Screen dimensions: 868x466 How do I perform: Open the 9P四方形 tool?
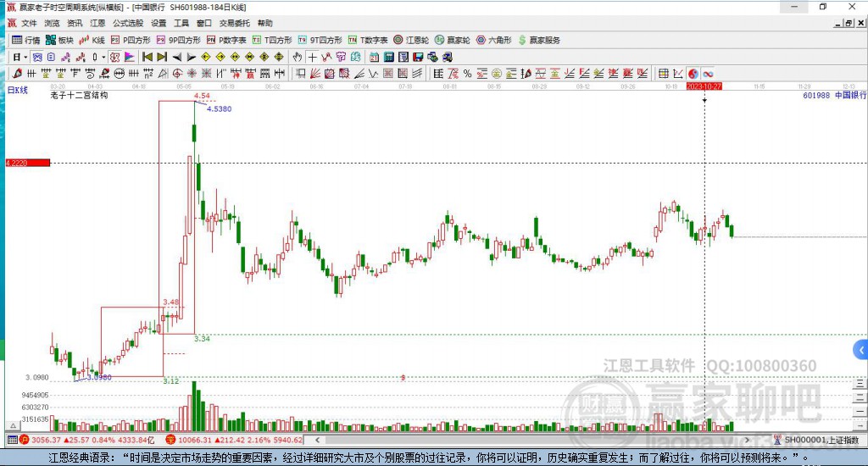tap(178, 40)
